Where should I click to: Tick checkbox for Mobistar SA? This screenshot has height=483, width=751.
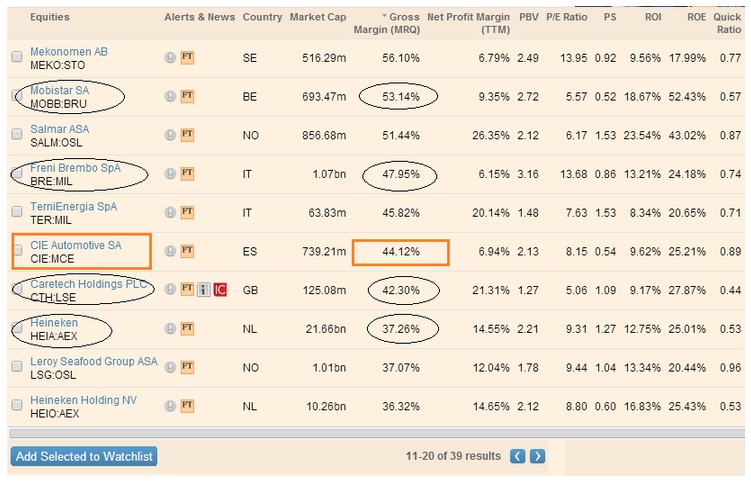click(x=17, y=95)
